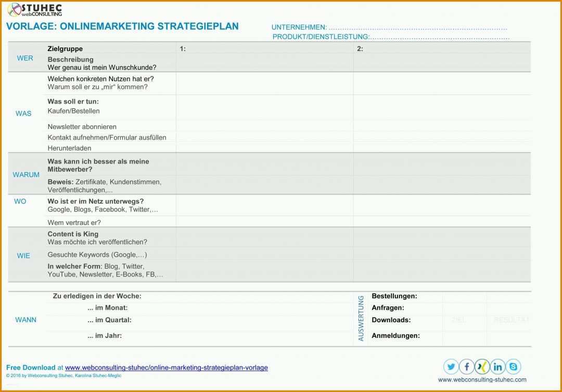The width and height of the screenshot is (562, 392).
Task: Click the column header '2:'
Action: pos(360,49)
